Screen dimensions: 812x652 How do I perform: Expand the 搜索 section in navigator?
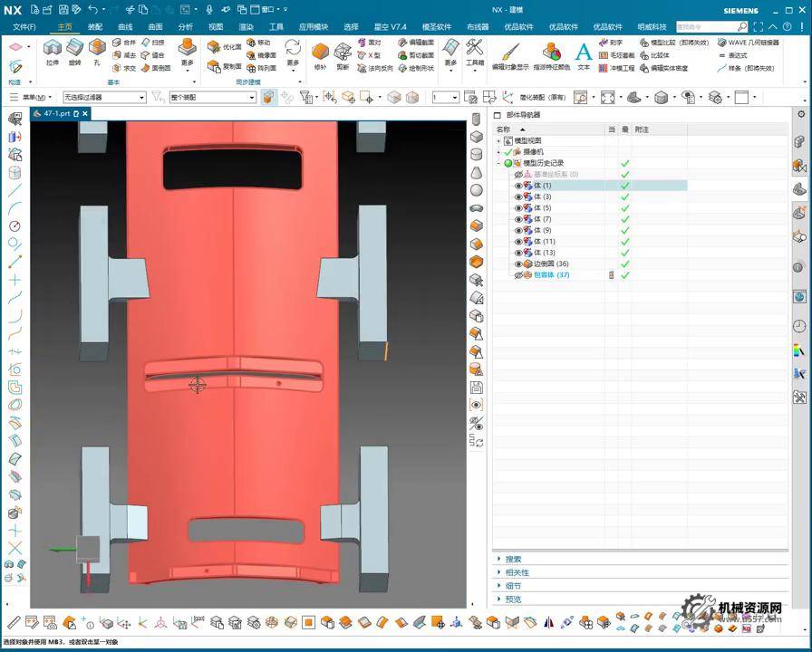(513, 559)
